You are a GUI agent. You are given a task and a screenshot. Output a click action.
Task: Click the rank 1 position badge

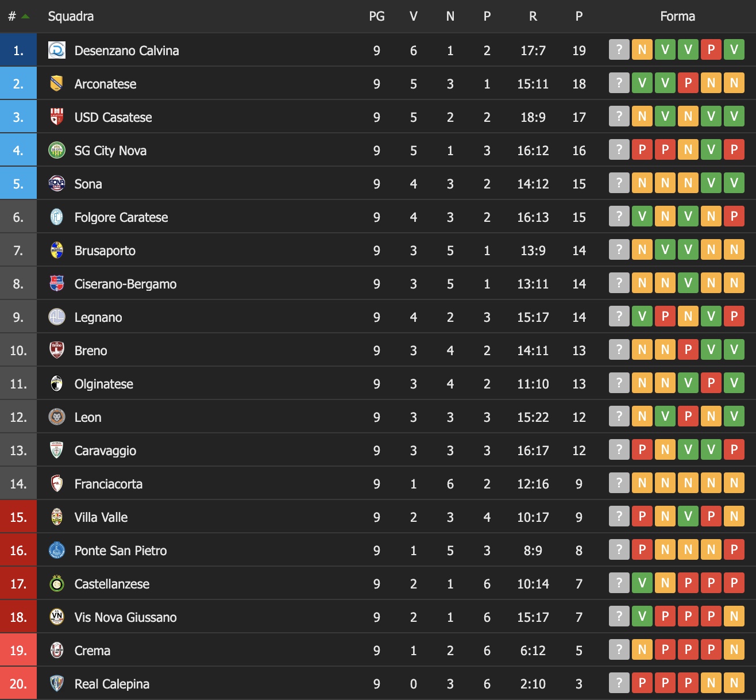tap(18, 51)
